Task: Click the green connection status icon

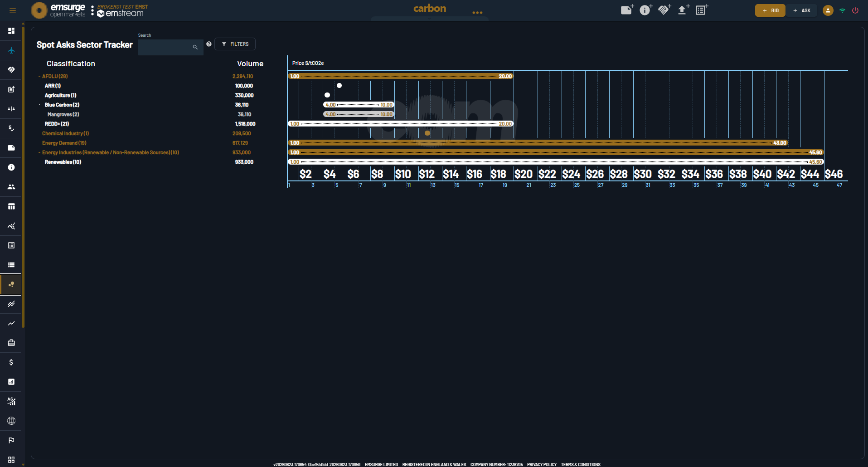Action: click(x=842, y=10)
